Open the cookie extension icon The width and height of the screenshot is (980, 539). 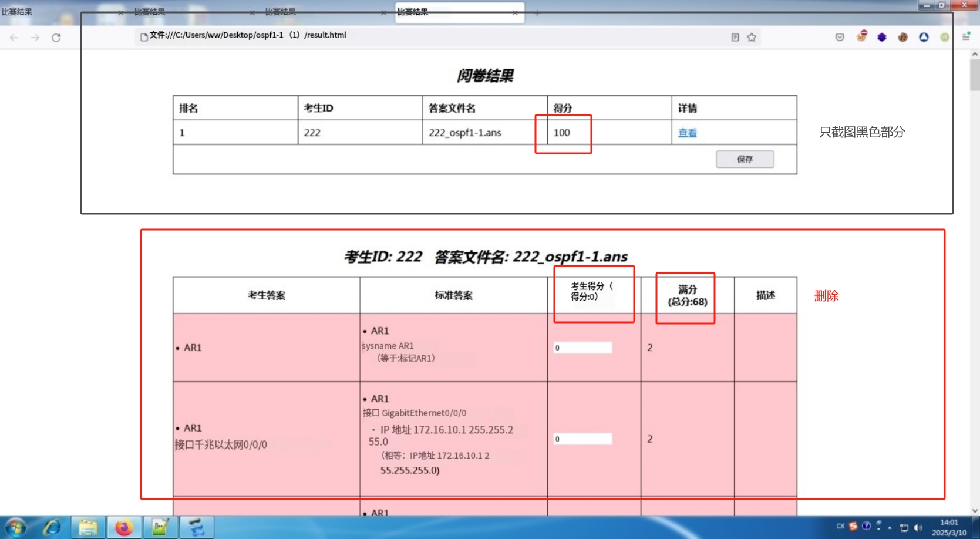(x=902, y=38)
